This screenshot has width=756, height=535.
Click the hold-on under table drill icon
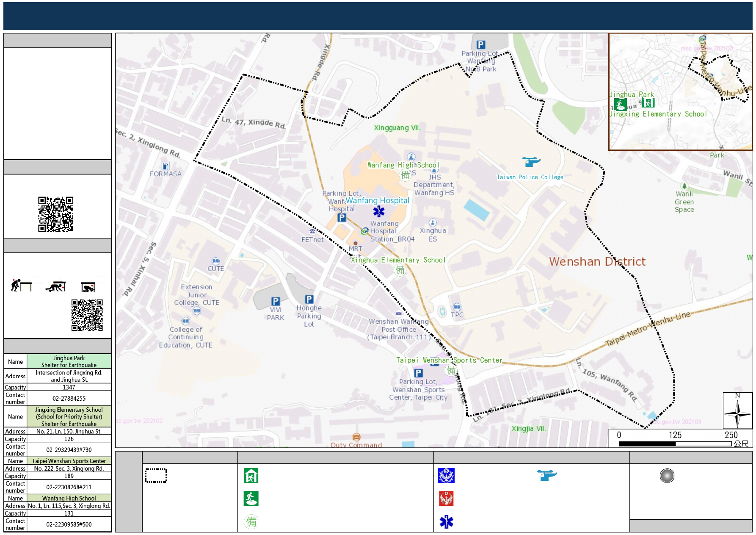pyautogui.click(x=88, y=287)
